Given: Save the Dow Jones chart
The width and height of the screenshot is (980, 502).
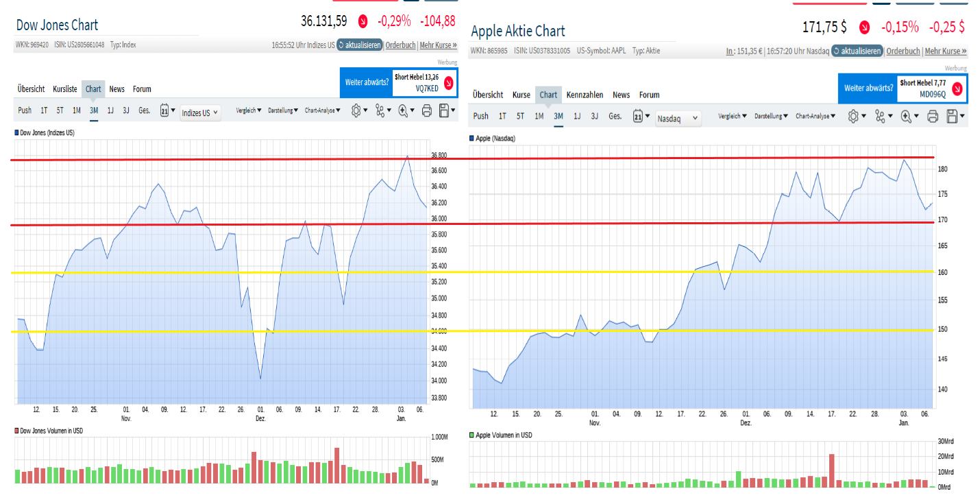Looking at the screenshot, I should pos(445,110).
